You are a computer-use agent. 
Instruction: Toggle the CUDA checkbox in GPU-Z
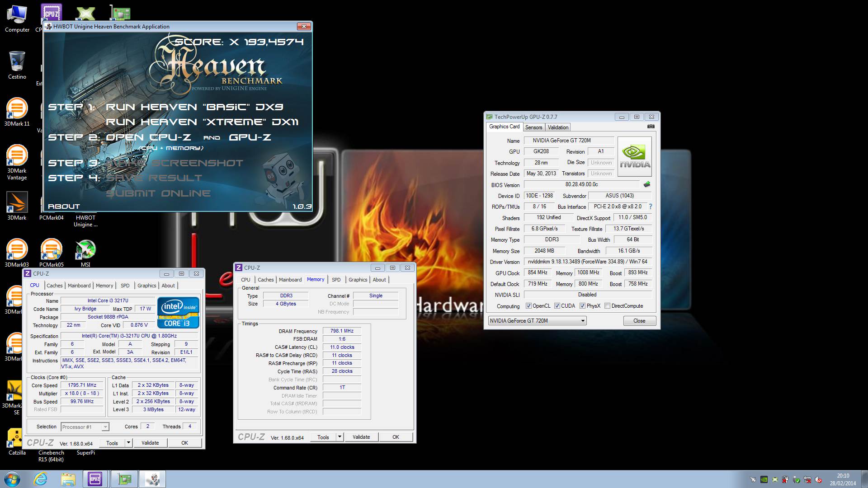(557, 306)
